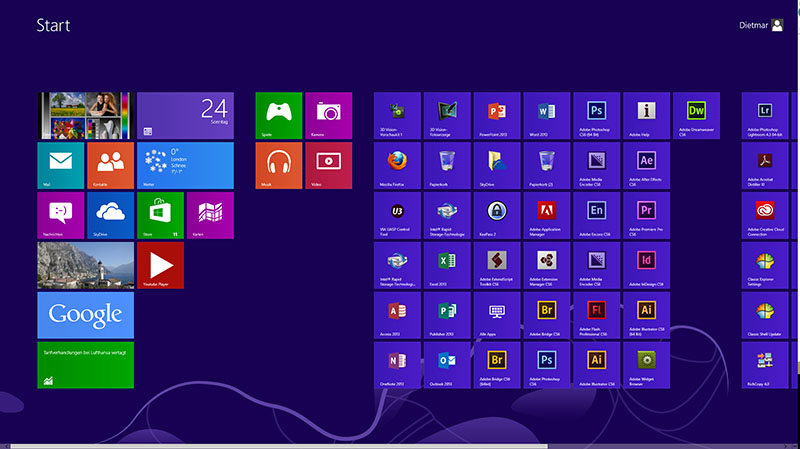Launch KeePass 2
Screen dimensions: 800x449
click(497, 215)
